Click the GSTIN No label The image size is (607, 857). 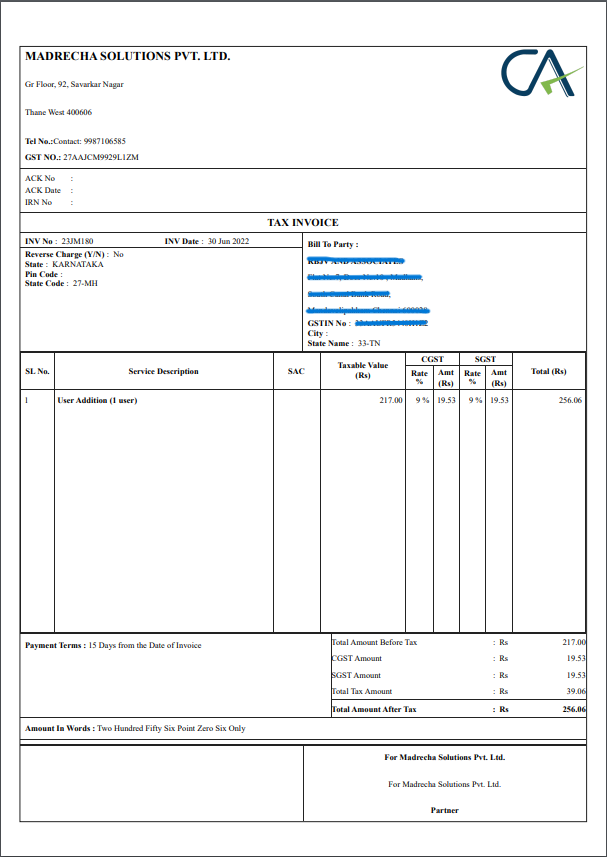329,324
